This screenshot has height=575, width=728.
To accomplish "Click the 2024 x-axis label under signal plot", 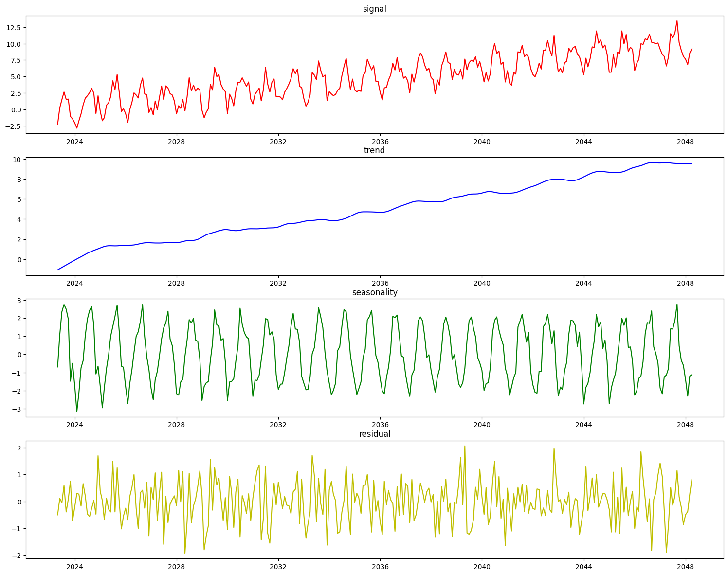I will tap(74, 141).
